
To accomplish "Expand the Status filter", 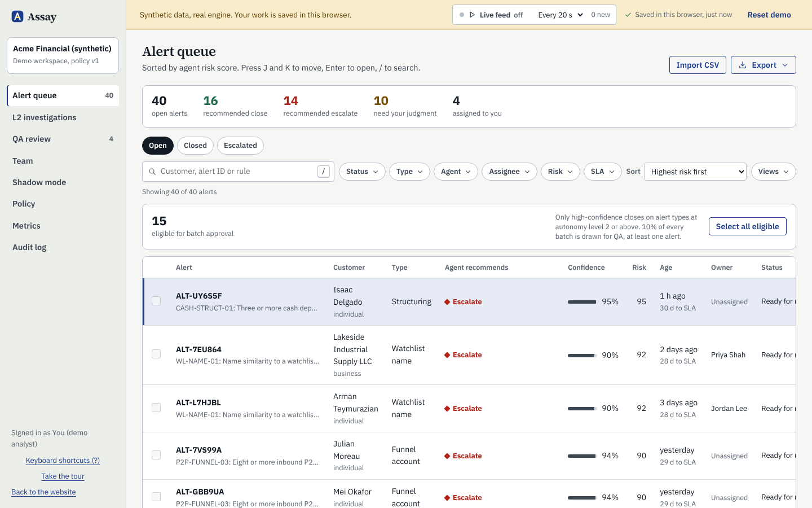I will click(x=362, y=172).
